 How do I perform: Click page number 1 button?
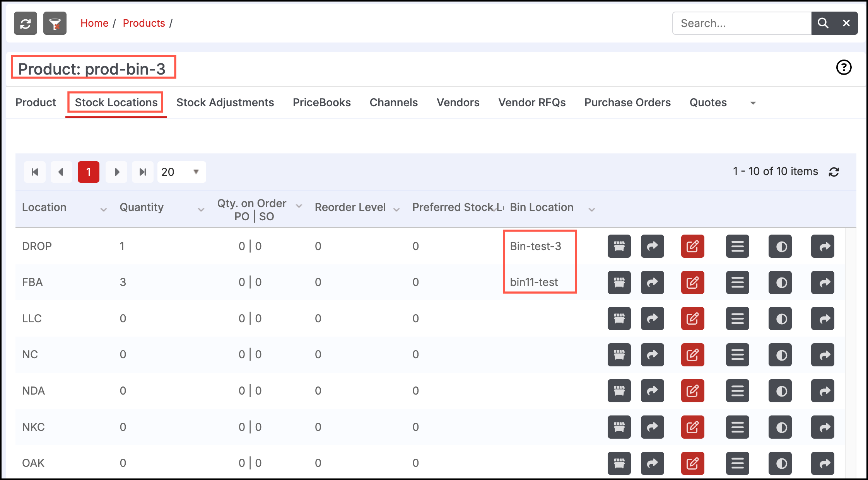tap(89, 172)
